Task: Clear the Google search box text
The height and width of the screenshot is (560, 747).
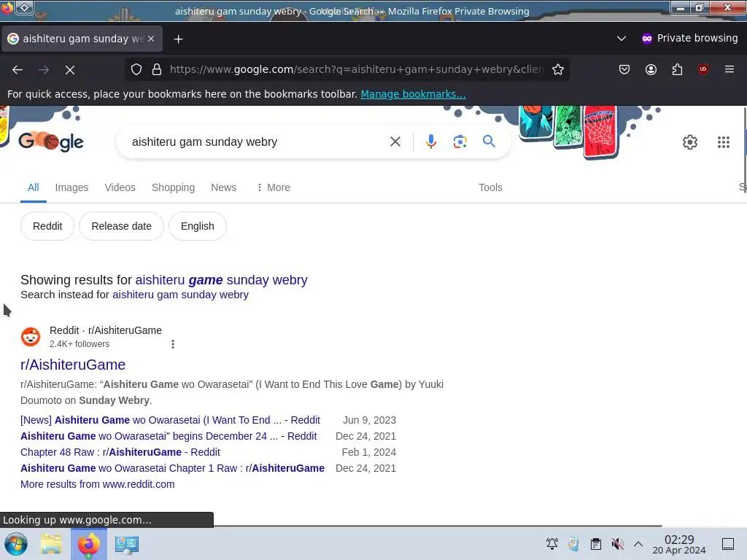Action: click(x=395, y=141)
